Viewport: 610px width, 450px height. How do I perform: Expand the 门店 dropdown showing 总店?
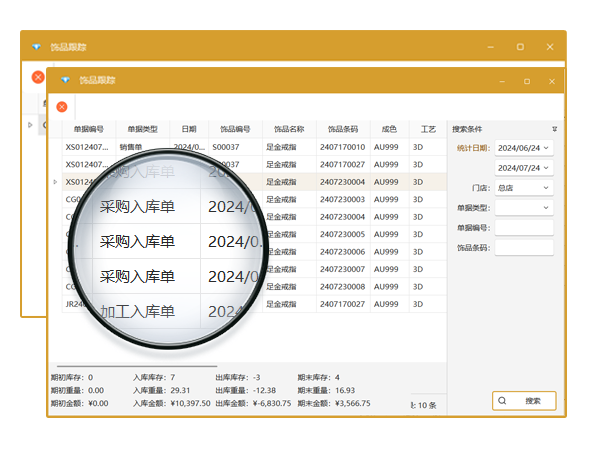click(546, 188)
